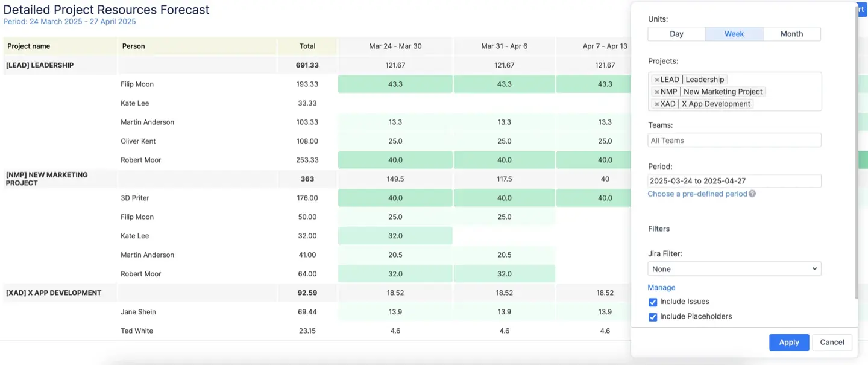Remove the XAD | X App Development tag

[x=656, y=103]
